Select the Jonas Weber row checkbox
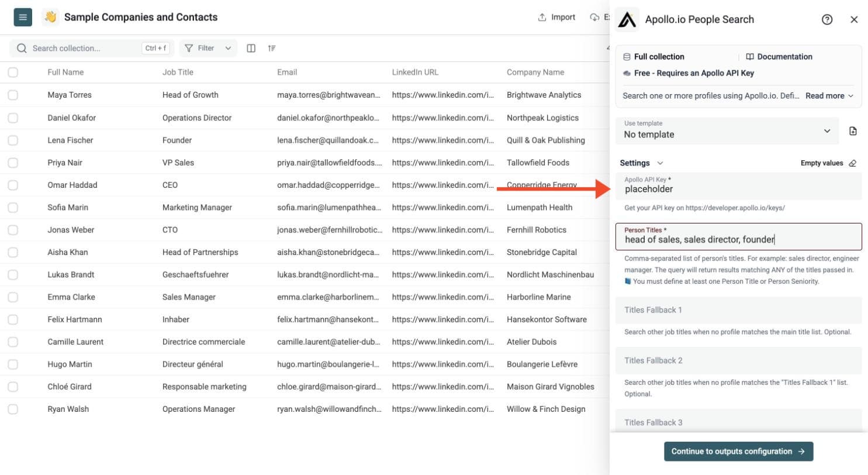 click(13, 229)
